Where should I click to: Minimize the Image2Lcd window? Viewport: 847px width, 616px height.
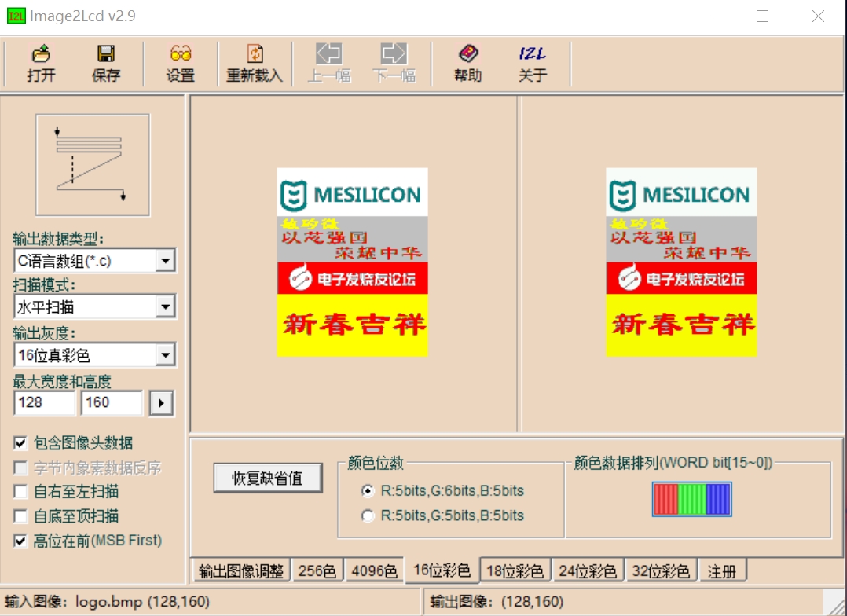pos(708,16)
